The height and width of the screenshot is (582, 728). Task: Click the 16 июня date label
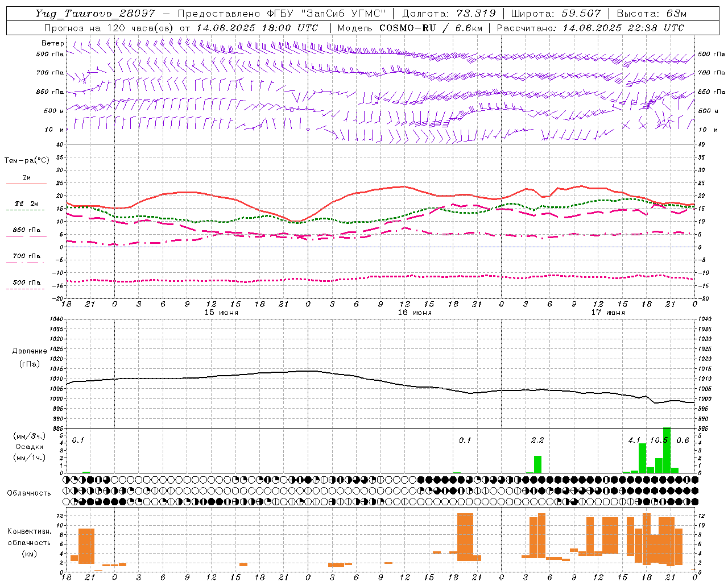coord(415,313)
